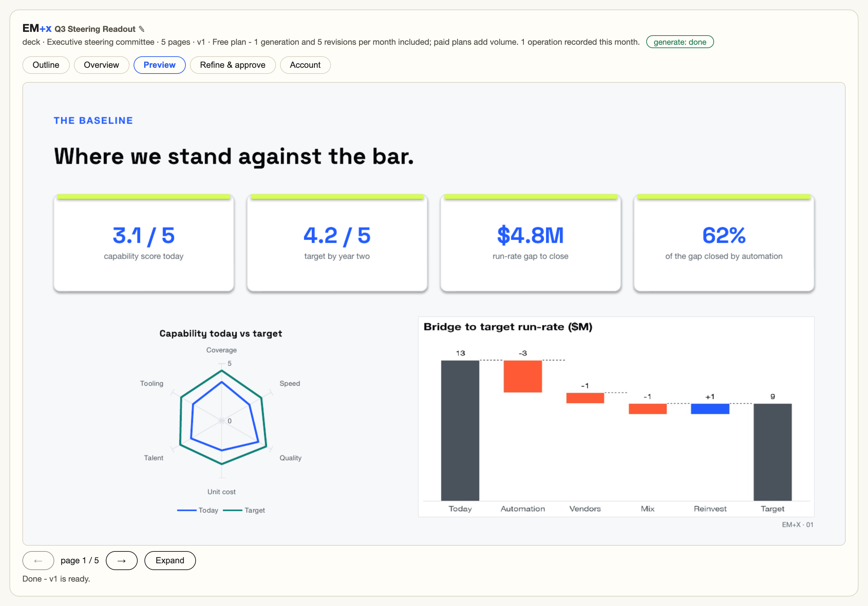Click 'Bridge to target run-rate ($M)' chart title

coord(508,327)
